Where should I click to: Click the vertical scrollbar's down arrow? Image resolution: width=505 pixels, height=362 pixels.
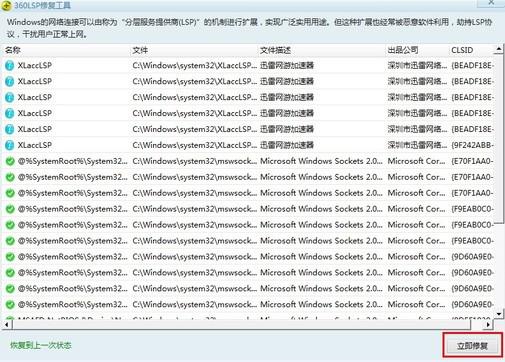point(499,314)
